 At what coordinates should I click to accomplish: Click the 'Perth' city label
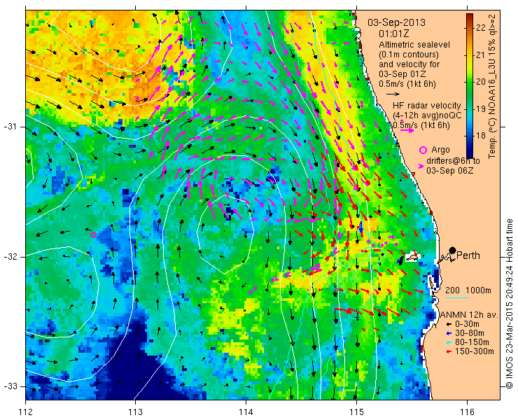click(x=468, y=255)
